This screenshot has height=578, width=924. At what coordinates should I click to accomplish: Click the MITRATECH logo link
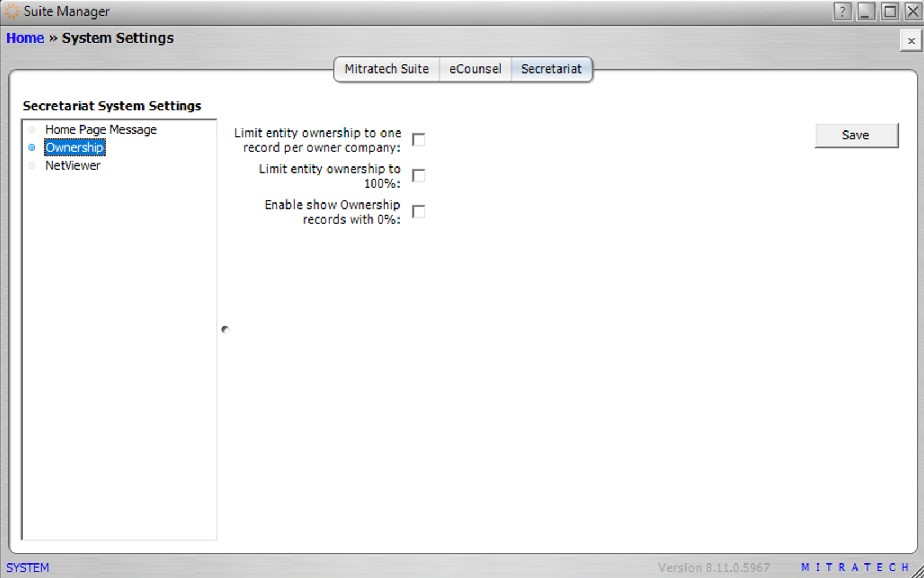coord(855,567)
